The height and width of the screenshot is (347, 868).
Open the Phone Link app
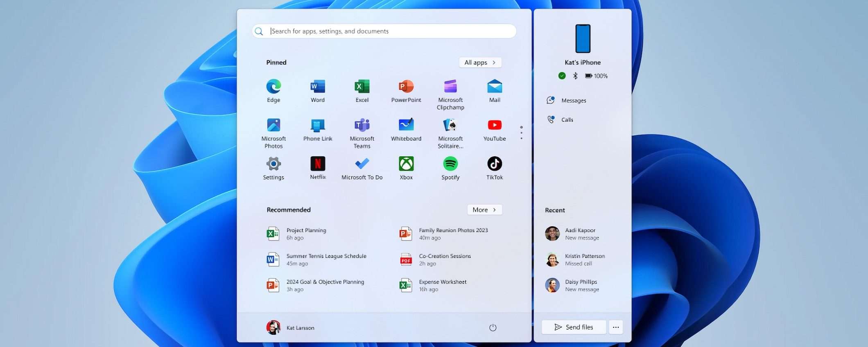tap(318, 130)
